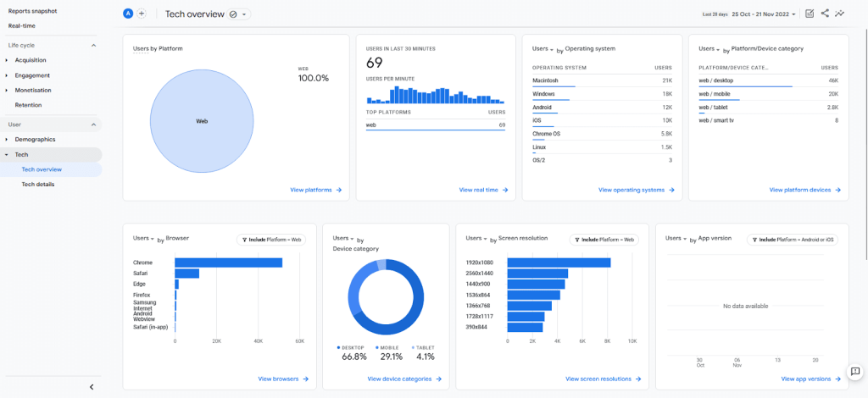Click the Chrome bar in the Browser chart
Viewport: 868px width, 398px height.
(229, 263)
